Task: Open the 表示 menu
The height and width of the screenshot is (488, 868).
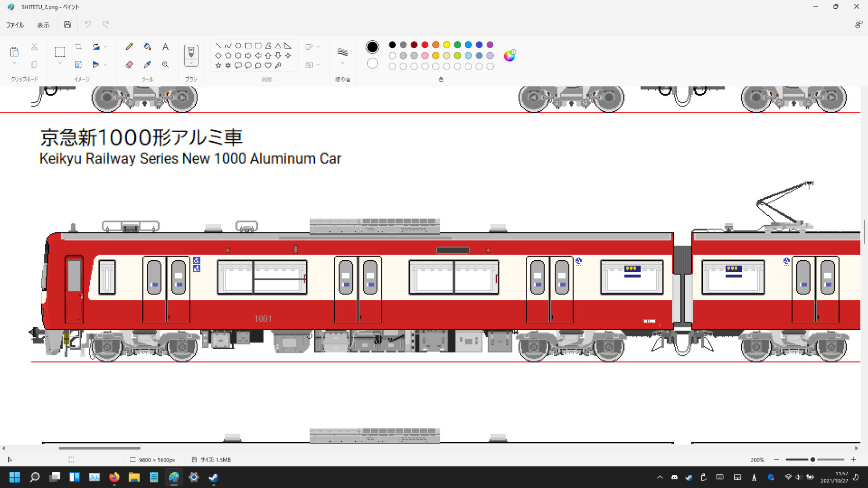Action: pyautogui.click(x=43, y=25)
